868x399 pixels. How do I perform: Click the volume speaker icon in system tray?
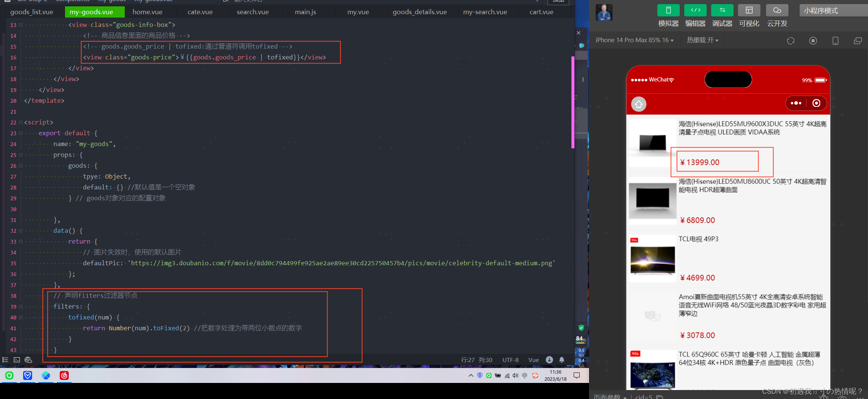515,375
